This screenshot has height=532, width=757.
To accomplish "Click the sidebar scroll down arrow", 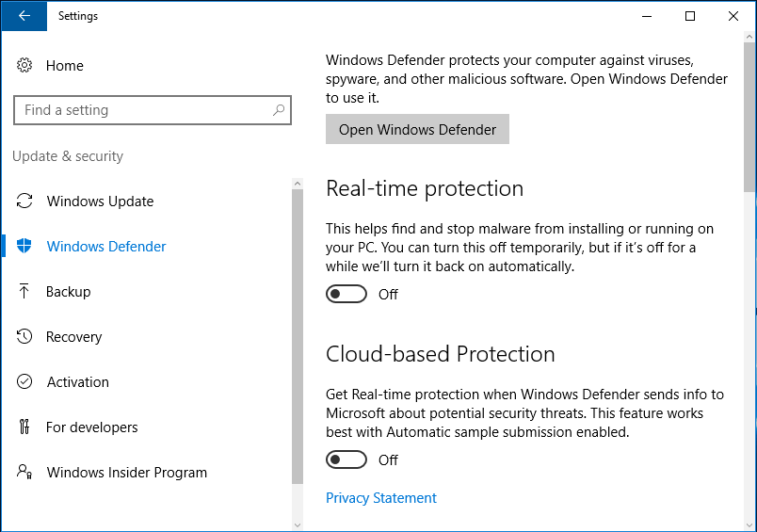I will [x=298, y=524].
